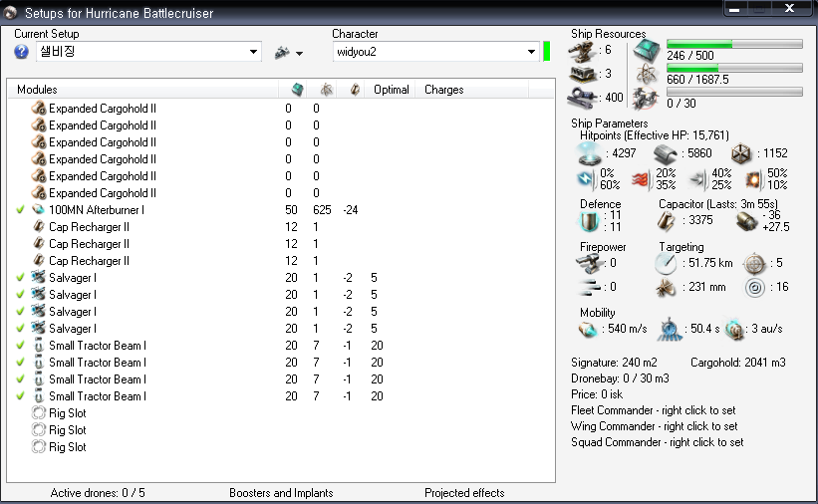Toggle the fourth Salvager I active checkmark
This screenshot has width=818, height=504.
point(20,328)
